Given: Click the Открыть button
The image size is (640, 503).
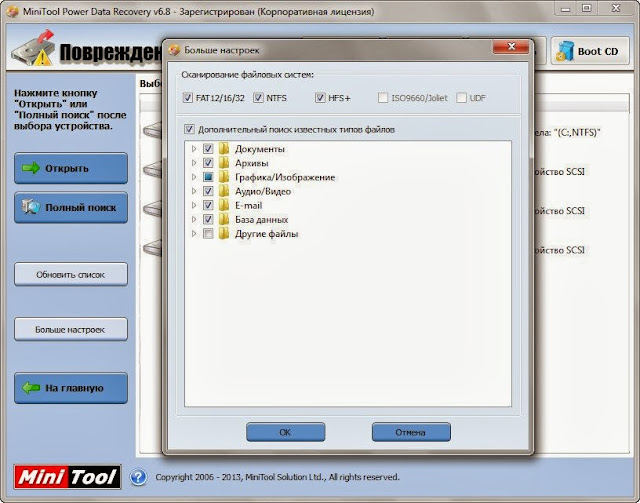Looking at the screenshot, I should click(x=71, y=168).
